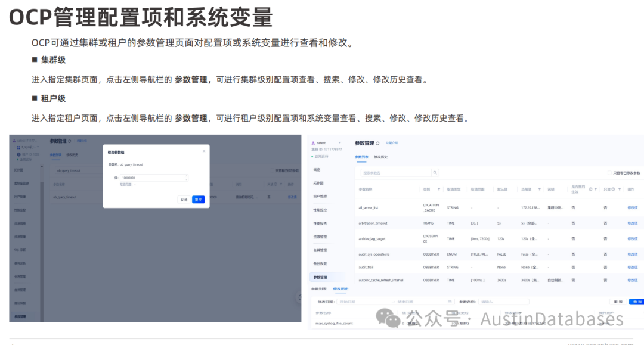Click the 搜索参数名 search field
The width and height of the screenshot is (644, 345).
pos(396,173)
